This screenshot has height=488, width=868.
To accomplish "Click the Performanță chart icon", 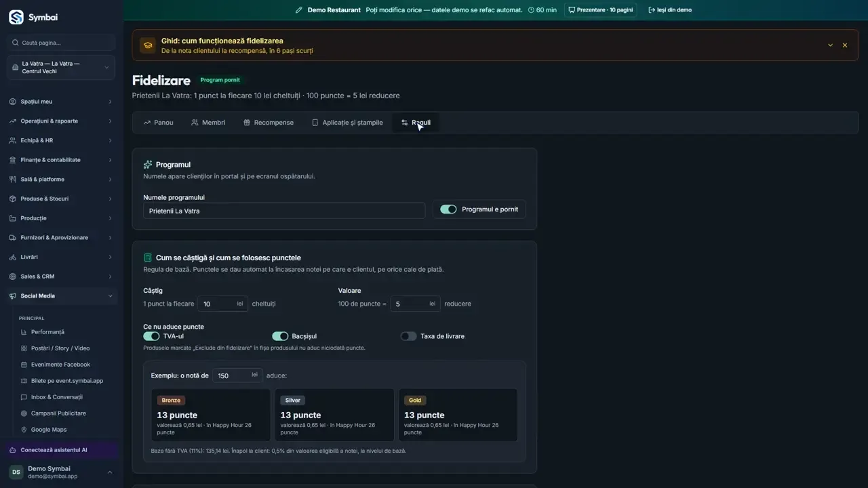I will click(x=24, y=332).
